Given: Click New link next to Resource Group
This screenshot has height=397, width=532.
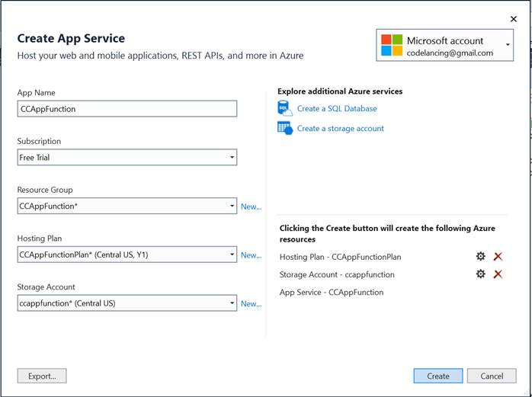Looking at the screenshot, I should (x=251, y=207).
